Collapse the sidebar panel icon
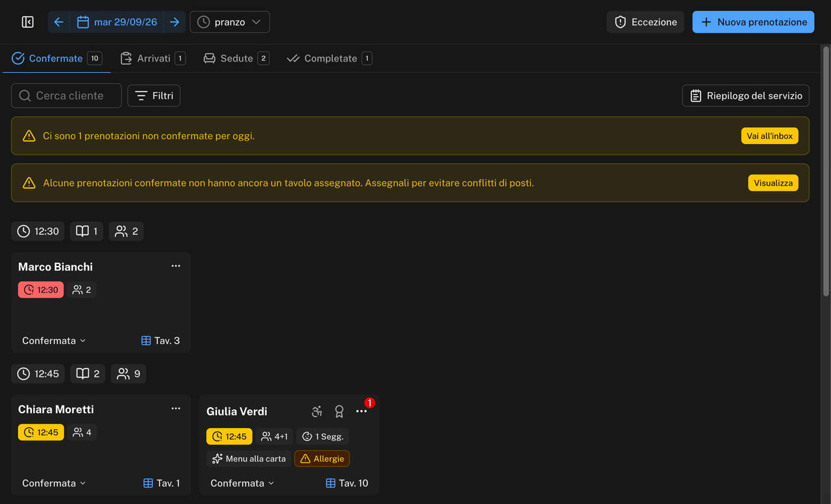This screenshot has width=831, height=504. point(27,22)
